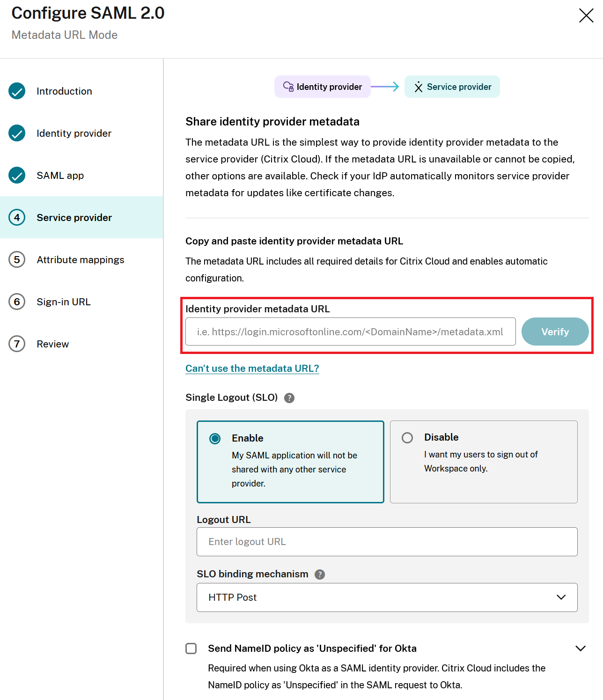Viewport: 603px width, 700px height.
Task: Click inside the Identity provider metadata URL field
Action: (350, 332)
